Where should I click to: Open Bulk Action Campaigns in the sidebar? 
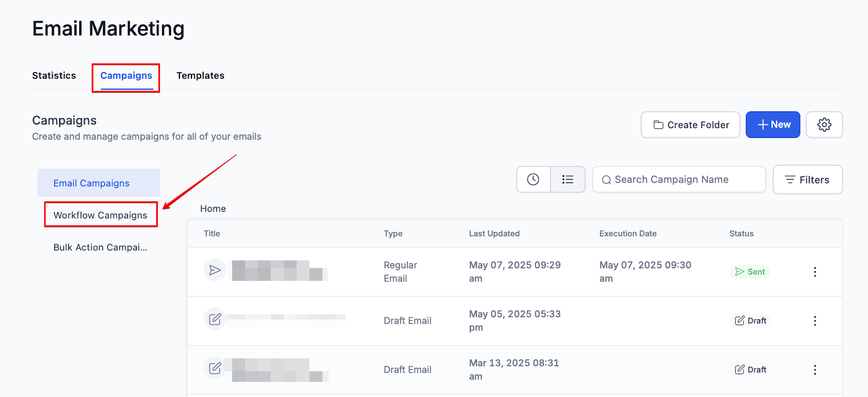(100, 247)
